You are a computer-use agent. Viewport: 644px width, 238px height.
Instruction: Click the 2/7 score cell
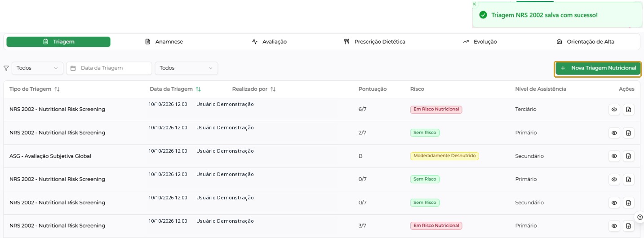(363, 133)
